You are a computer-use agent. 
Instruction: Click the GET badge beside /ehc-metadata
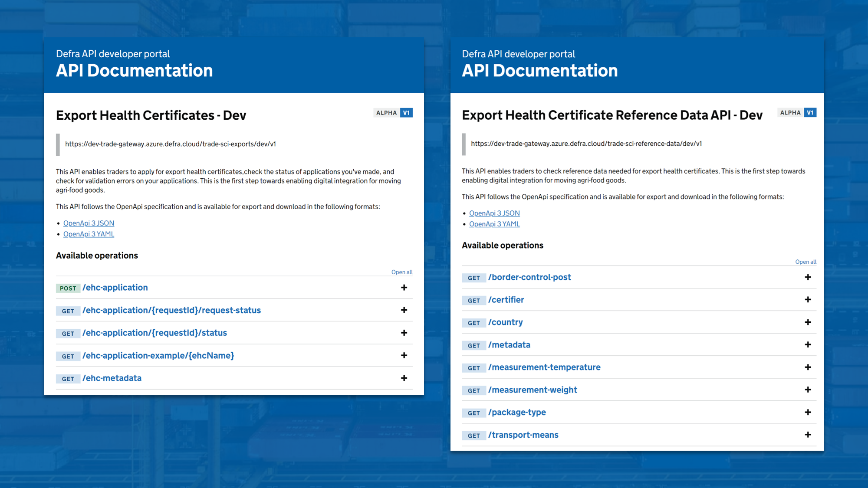pos(68,379)
